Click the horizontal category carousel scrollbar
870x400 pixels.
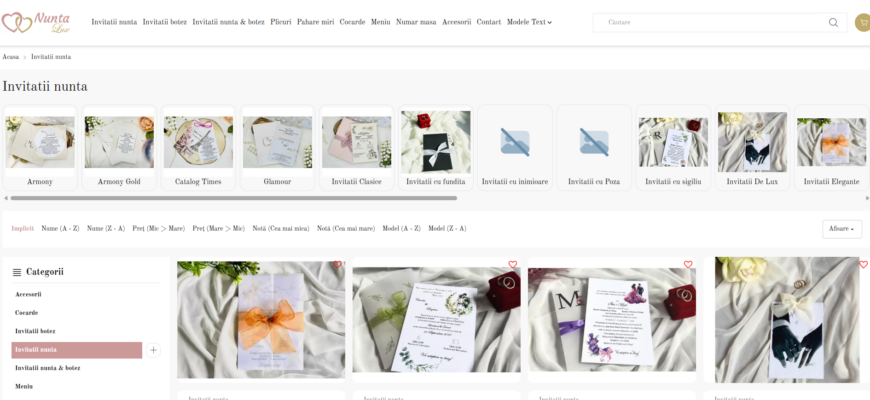tap(230, 198)
